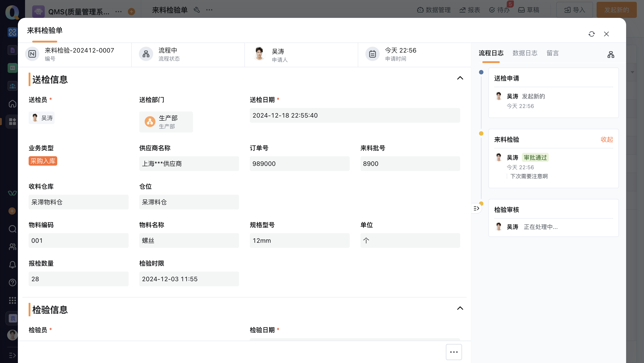
Task: Close the 来料检验单 dialog
Action: pyautogui.click(x=606, y=34)
